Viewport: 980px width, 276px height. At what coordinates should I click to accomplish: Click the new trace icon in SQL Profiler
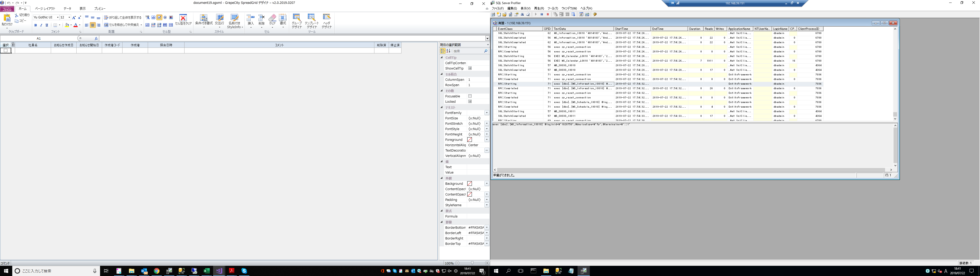493,15
